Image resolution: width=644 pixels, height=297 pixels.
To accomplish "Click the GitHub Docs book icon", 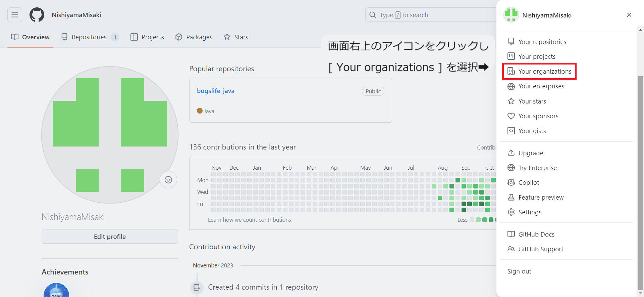I will click(511, 234).
